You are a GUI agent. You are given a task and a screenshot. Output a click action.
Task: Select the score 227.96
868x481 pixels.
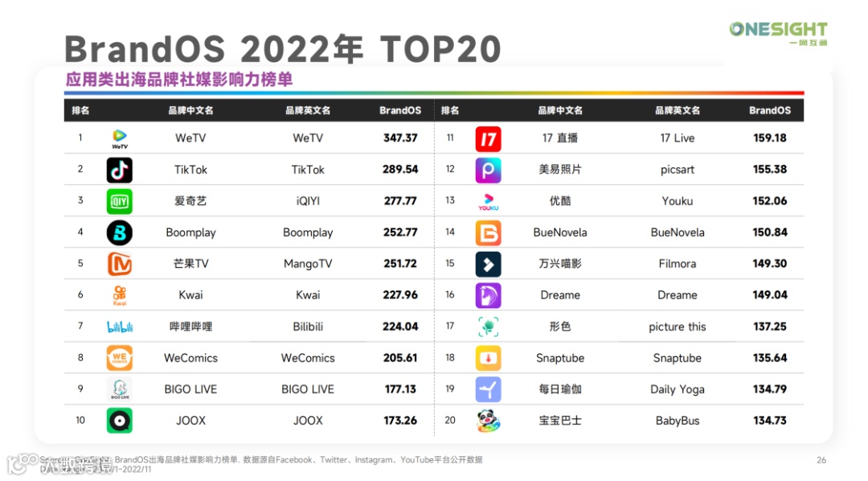[400, 295]
